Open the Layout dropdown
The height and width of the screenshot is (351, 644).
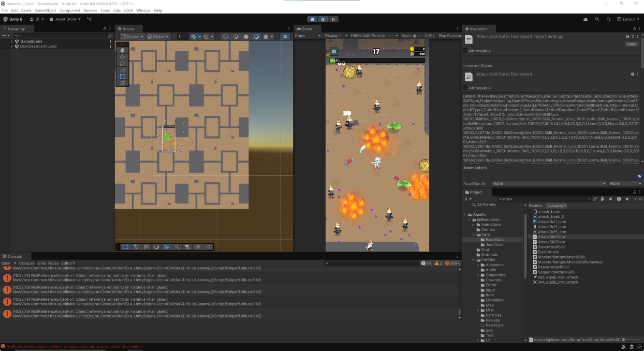tap(628, 19)
